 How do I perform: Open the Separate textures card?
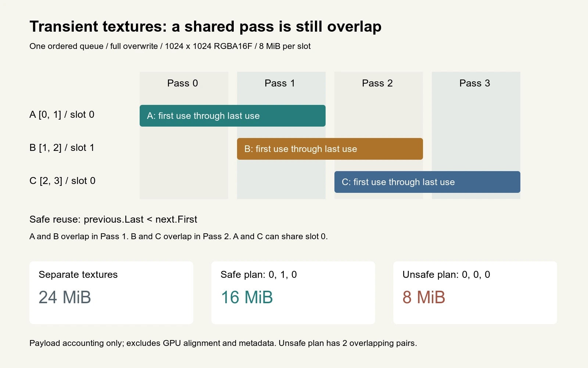click(x=111, y=293)
